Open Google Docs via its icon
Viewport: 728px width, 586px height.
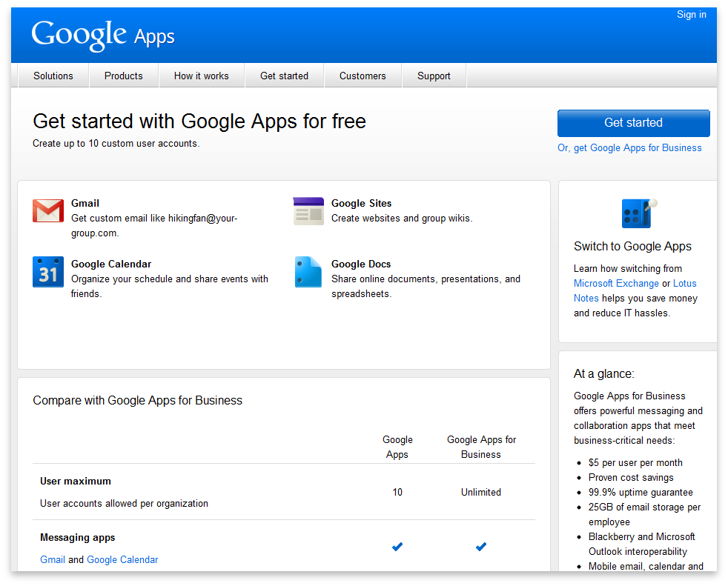tap(308, 272)
